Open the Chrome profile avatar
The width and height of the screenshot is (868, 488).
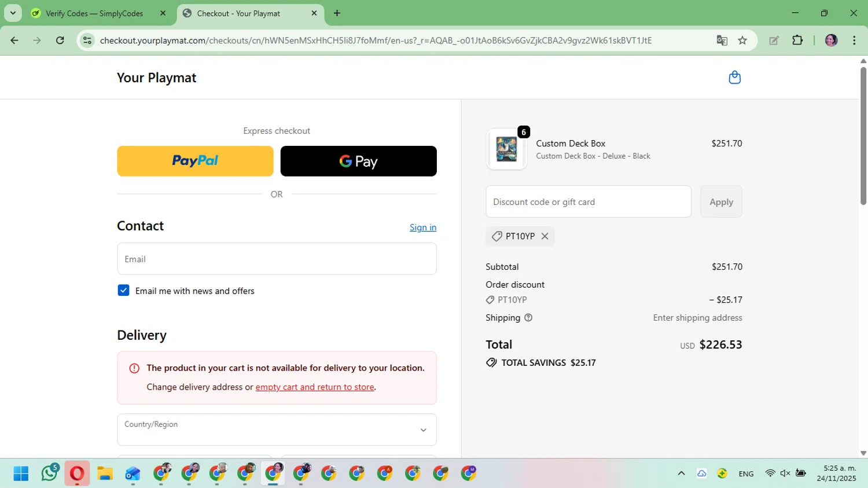pos(831,41)
